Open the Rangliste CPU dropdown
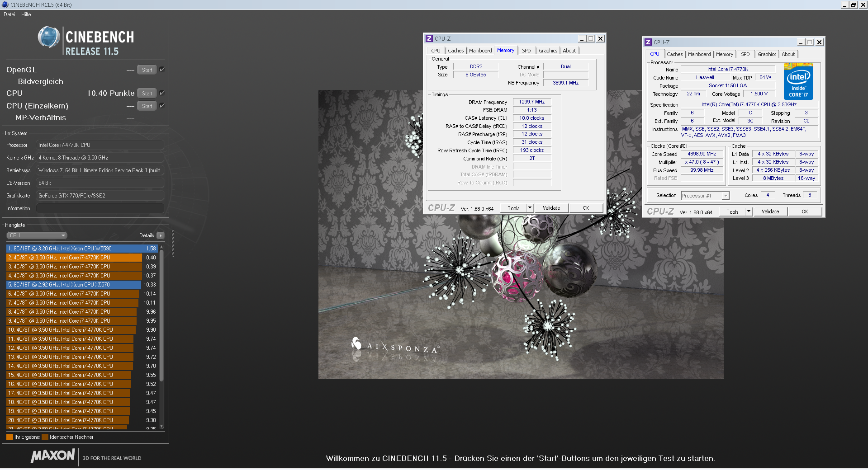The height and width of the screenshot is (470, 868). click(37, 235)
